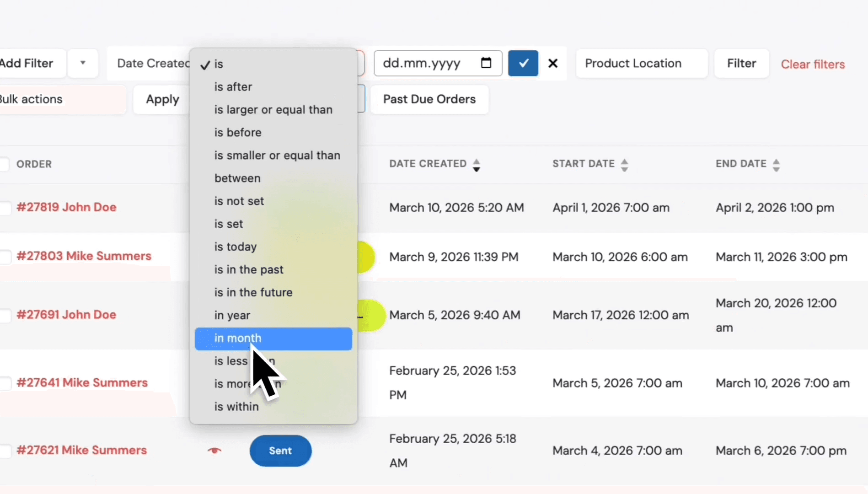Choose 'between' operator

(x=273, y=178)
